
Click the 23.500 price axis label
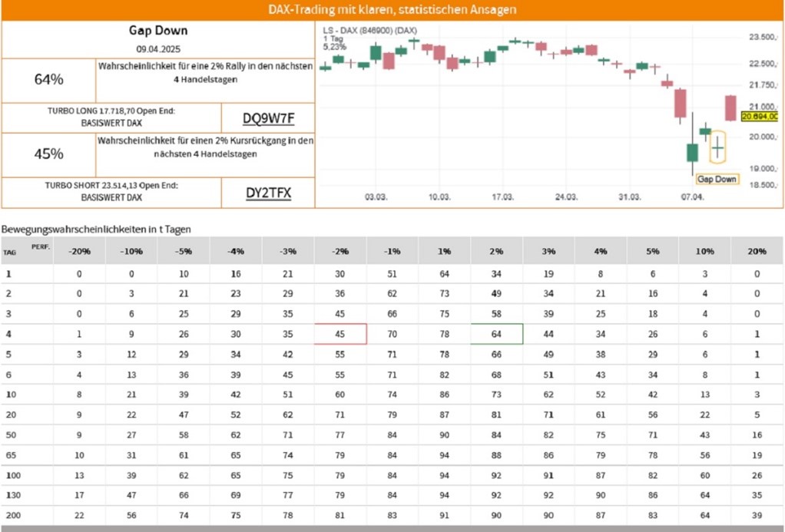(762, 37)
